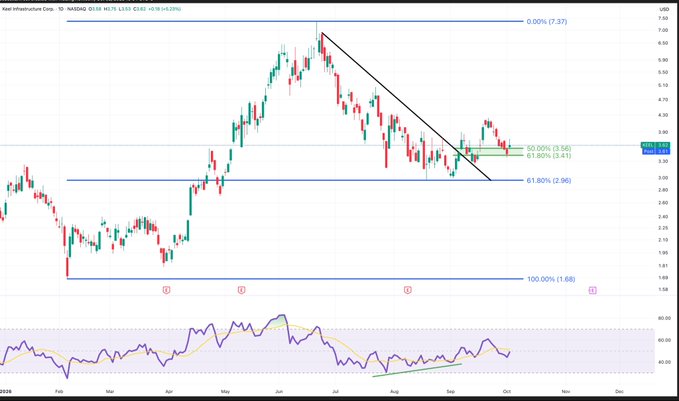This screenshot has width=679, height=401.
Task: Click the C3.62 close value in legend
Action: pos(139,9)
